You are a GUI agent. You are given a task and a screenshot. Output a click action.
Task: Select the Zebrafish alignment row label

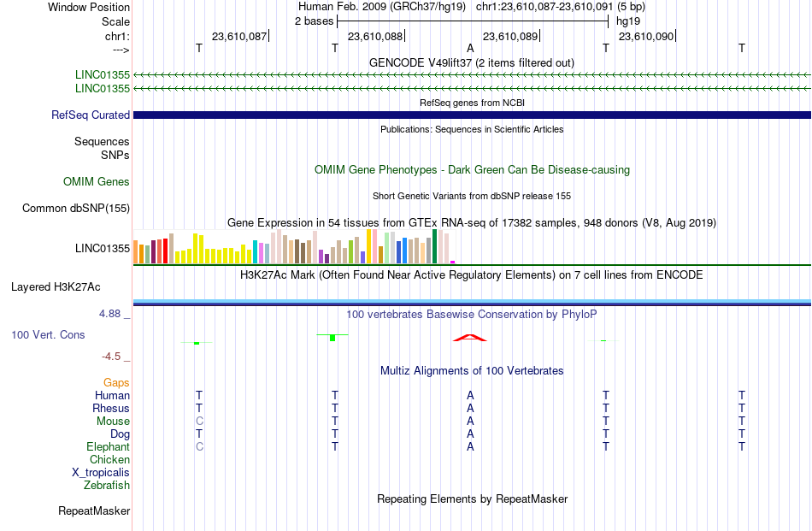[x=107, y=486]
